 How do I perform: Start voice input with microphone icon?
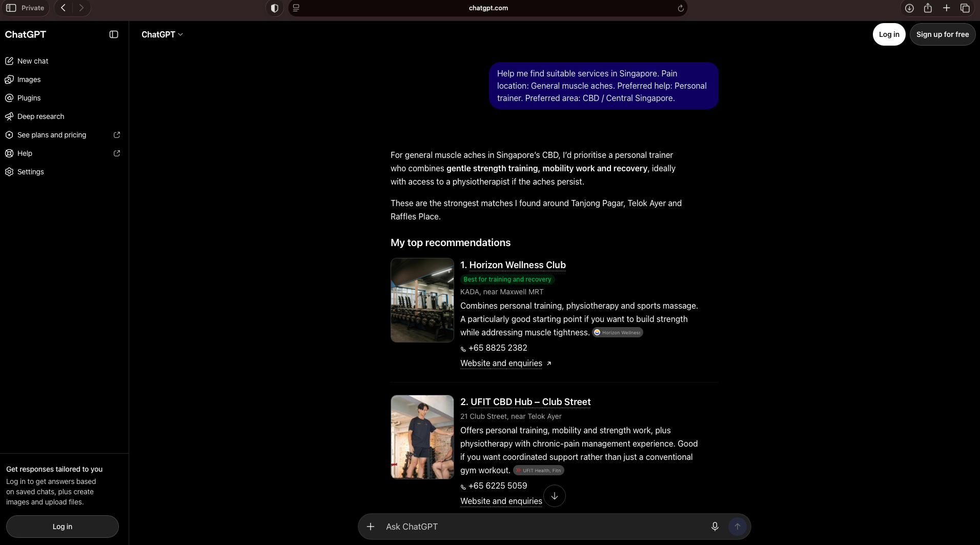tap(715, 527)
